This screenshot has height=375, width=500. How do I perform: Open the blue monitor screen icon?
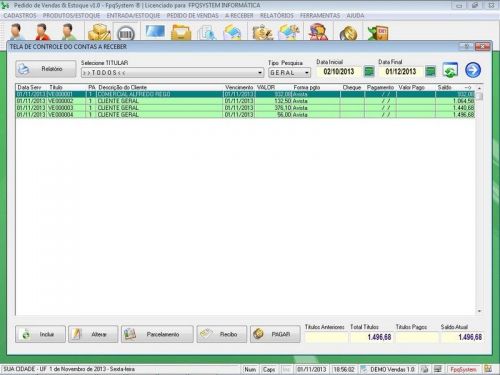click(x=155, y=32)
